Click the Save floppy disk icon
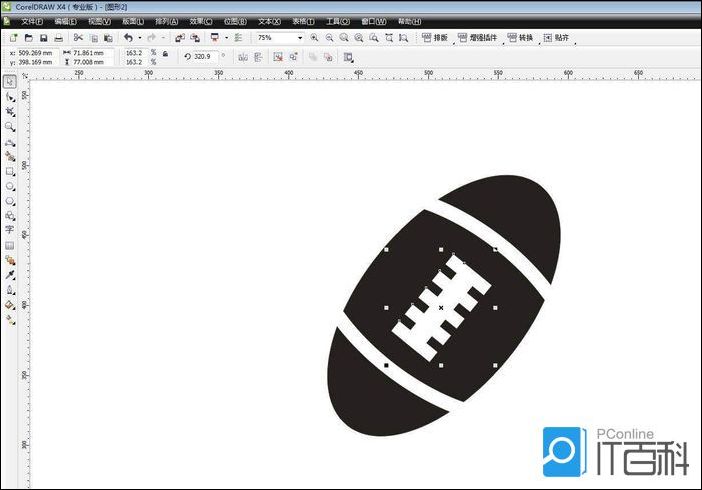Viewport: 702px width, 490px height. coord(43,38)
